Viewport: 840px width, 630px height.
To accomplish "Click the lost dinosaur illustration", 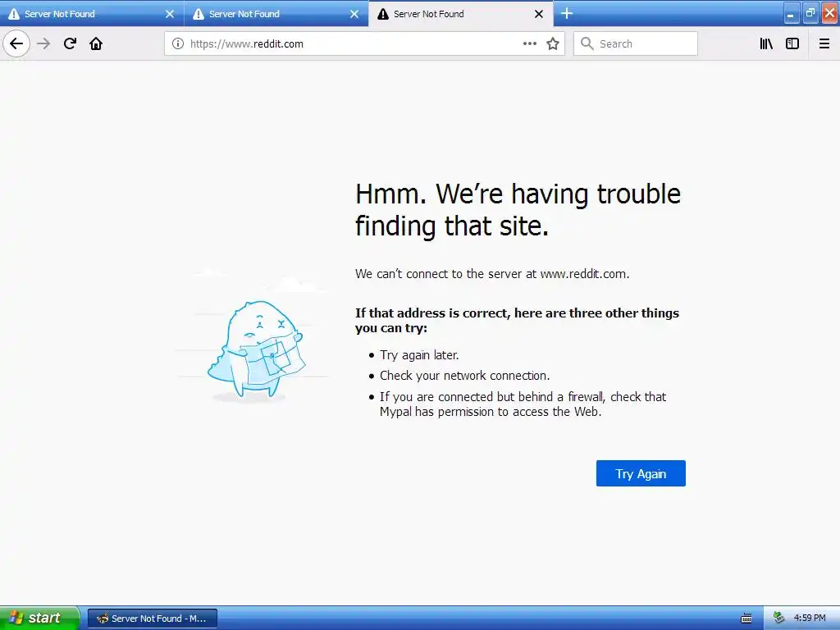I will pyautogui.click(x=257, y=350).
